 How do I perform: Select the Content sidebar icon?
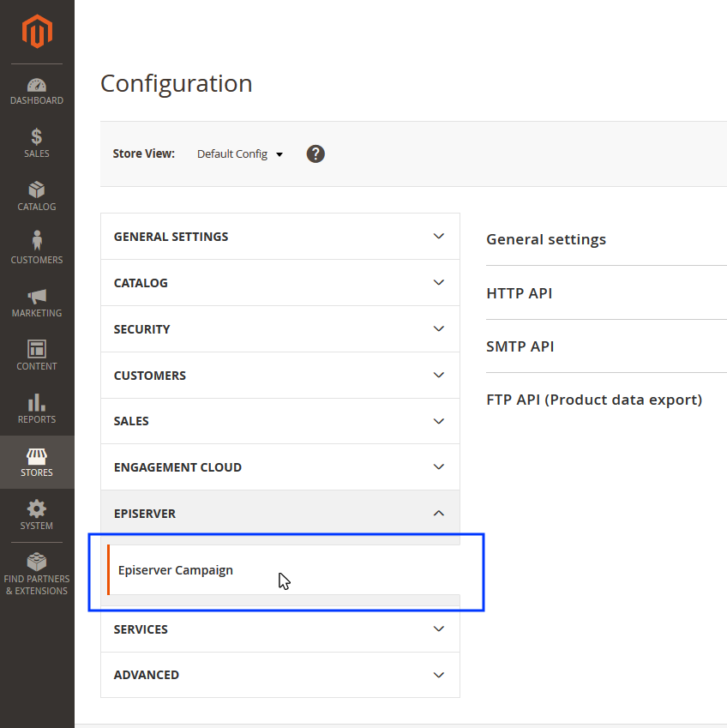tap(37, 356)
